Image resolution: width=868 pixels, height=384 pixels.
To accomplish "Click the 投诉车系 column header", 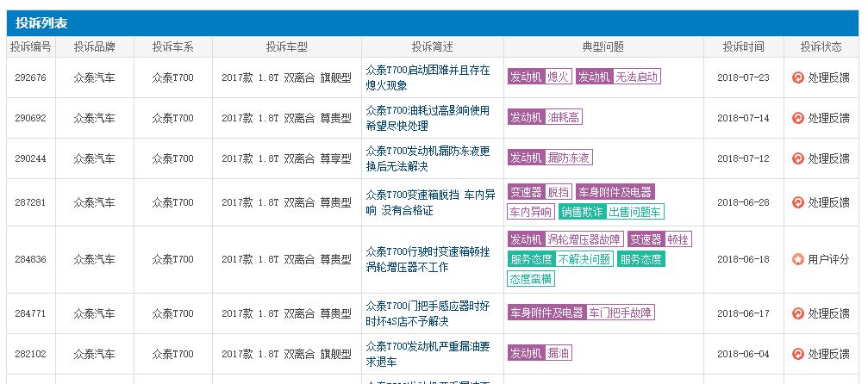I will click(x=172, y=47).
